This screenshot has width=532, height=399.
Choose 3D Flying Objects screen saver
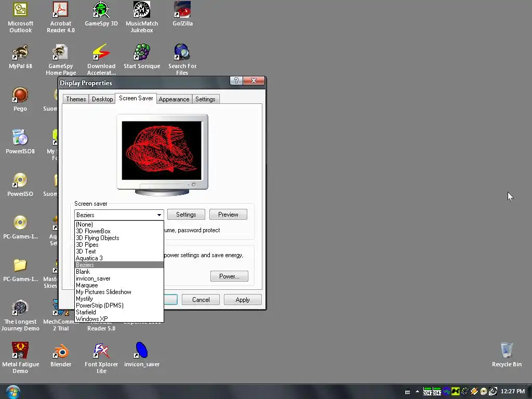[119, 238]
